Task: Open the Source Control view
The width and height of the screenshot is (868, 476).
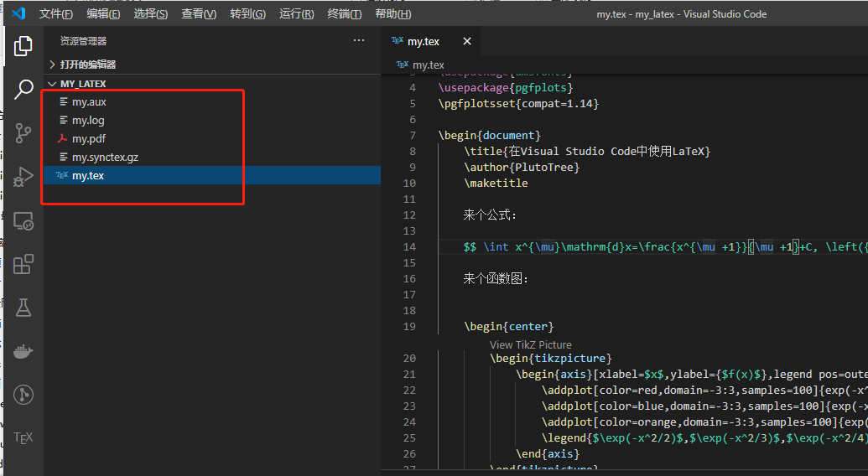Action: tap(23, 133)
